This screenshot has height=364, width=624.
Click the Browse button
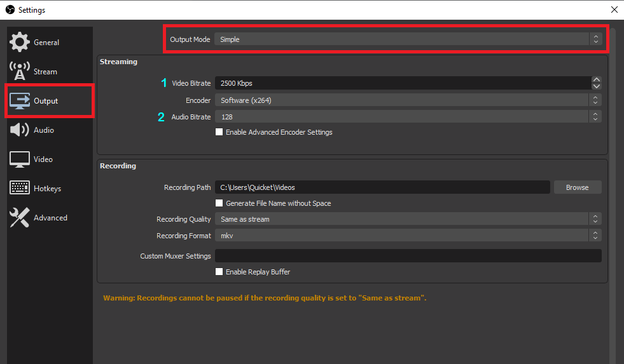578,187
